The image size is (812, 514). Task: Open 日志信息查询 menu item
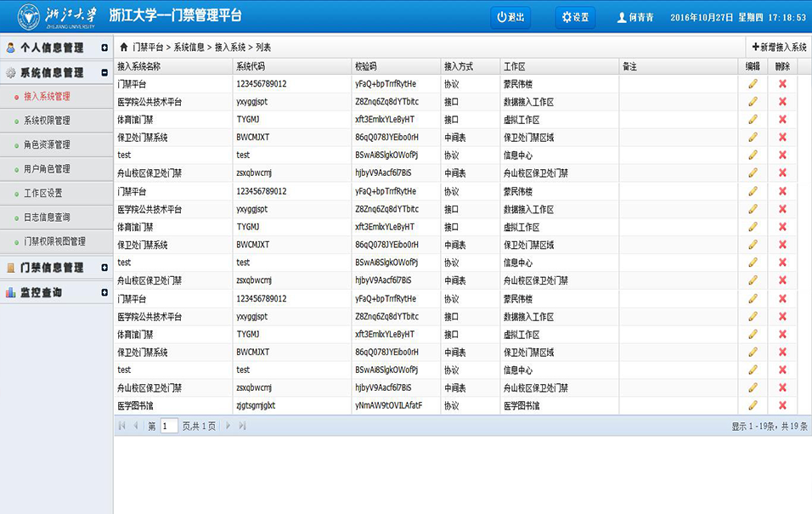coord(47,217)
